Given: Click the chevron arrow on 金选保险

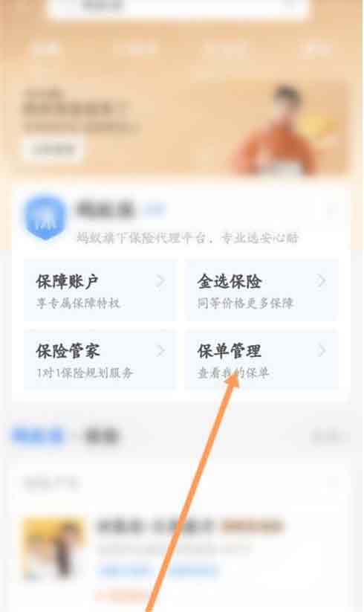Looking at the screenshot, I should [x=322, y=281].
